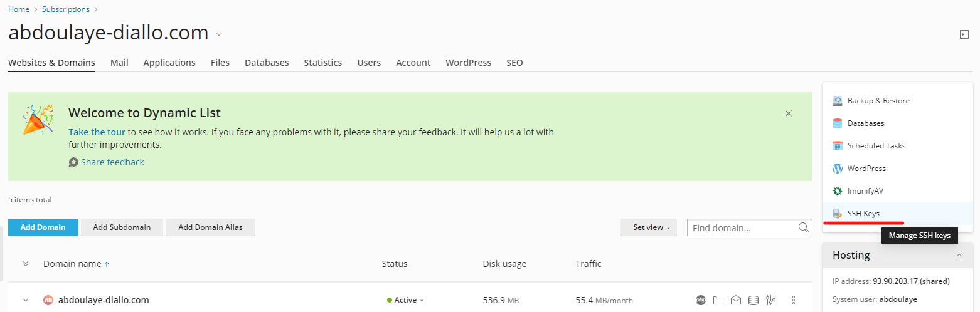Open mail envelope icon in domain row
The height and width of the screenshot is (312, 980).
(x=736, y=300)
